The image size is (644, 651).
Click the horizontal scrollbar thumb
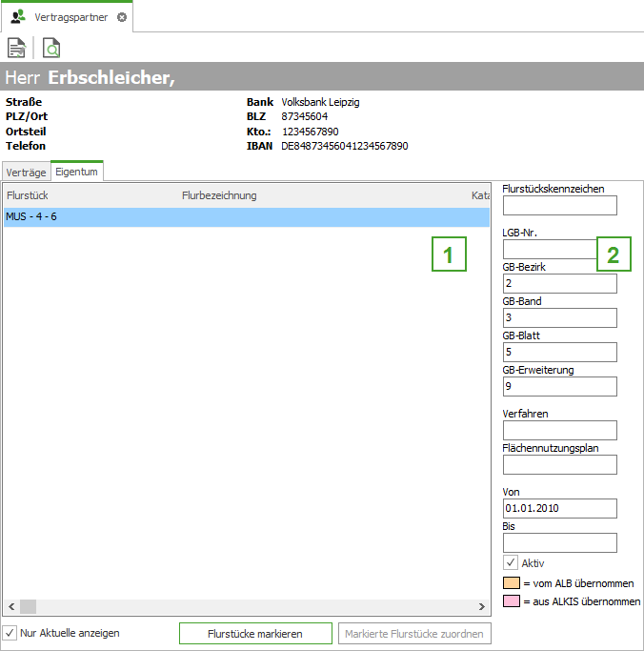[x=28, y=607]
